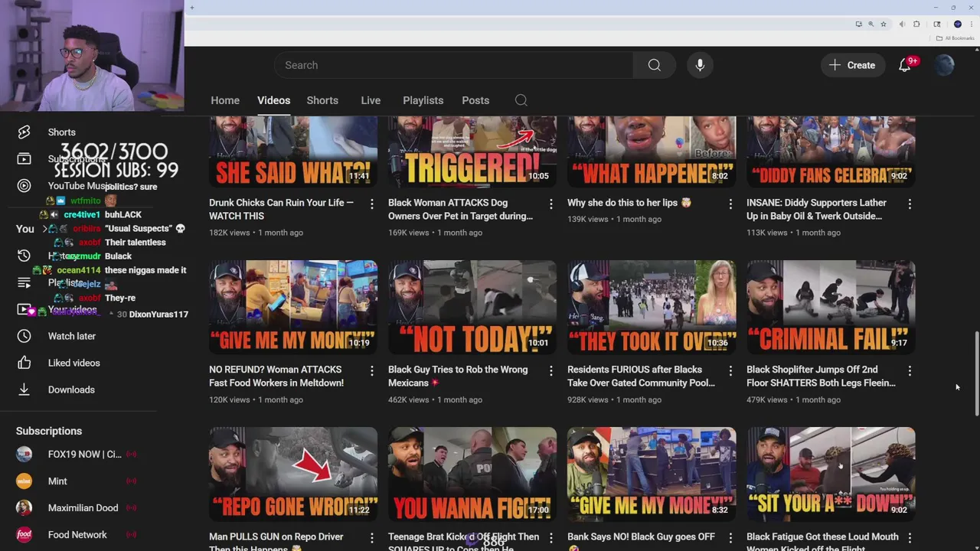
Task: Play the NOT TODAY thumbnail video
Action: pyautogui.click(x=472, y=307)
